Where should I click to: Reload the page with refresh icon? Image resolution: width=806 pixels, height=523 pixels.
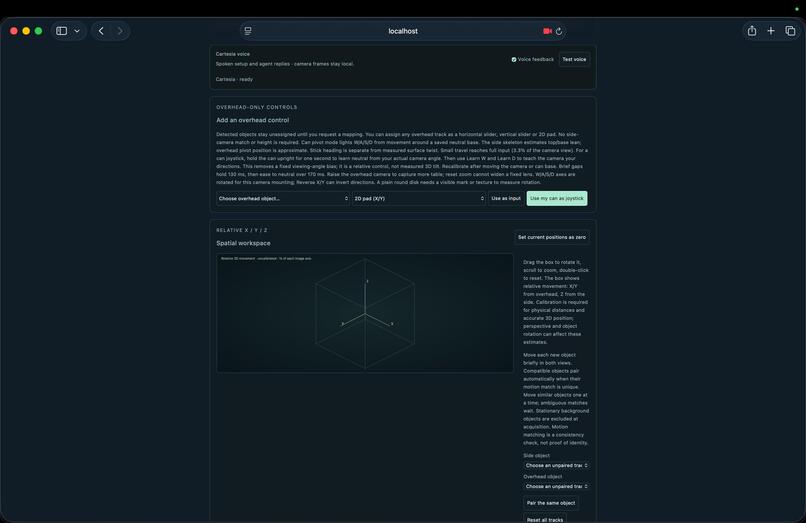point(559,31)
